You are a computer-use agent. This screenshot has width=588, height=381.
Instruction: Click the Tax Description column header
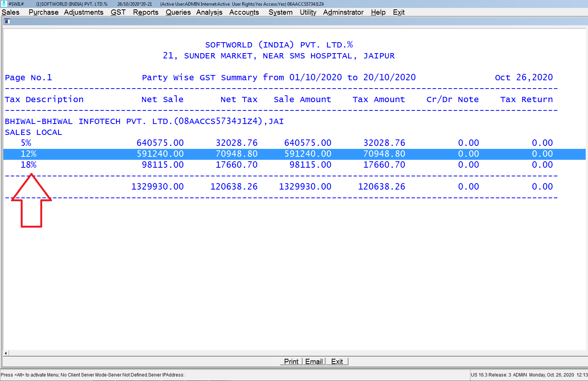pyautogui.click(x=44, y=99)
